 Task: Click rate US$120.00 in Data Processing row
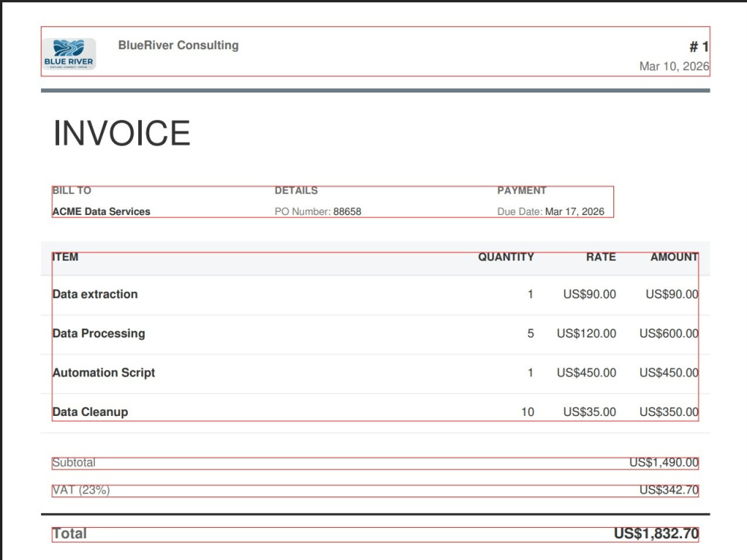[586, 333]
